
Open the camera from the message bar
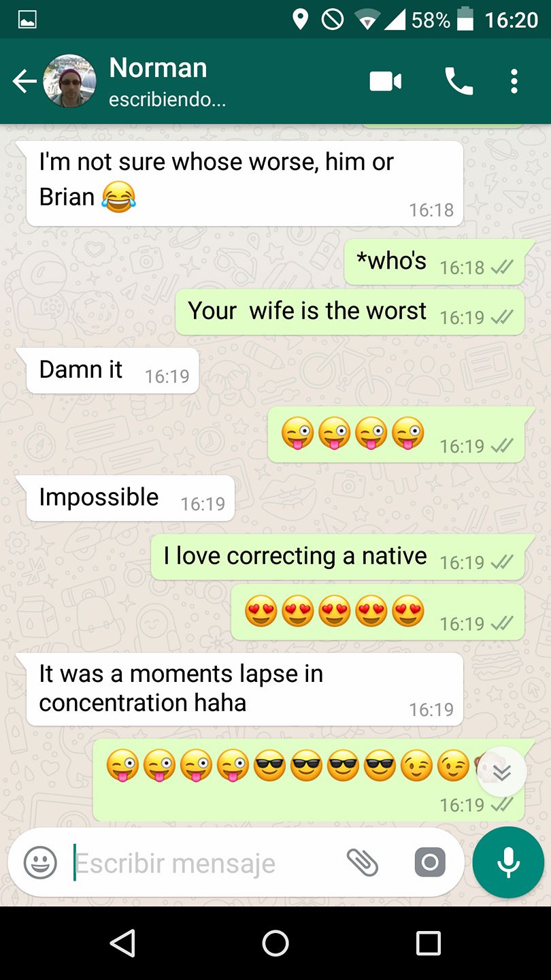[x=430, y=863]
